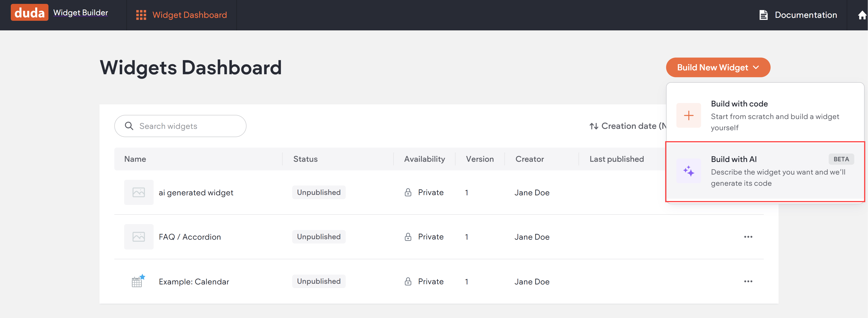Click the Widget Dashboard grid icon
Image resolution: width=868 pixels, height=318 pixels.
click(141, 15)
